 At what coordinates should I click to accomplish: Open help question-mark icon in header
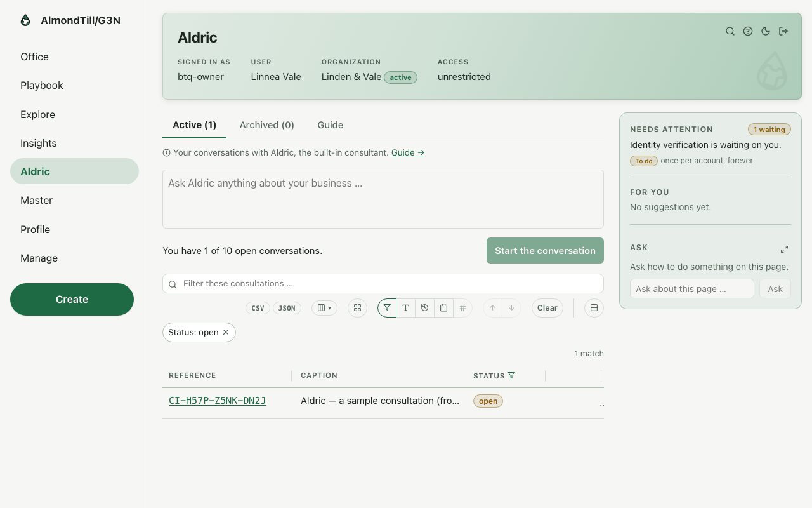[748, 31]
